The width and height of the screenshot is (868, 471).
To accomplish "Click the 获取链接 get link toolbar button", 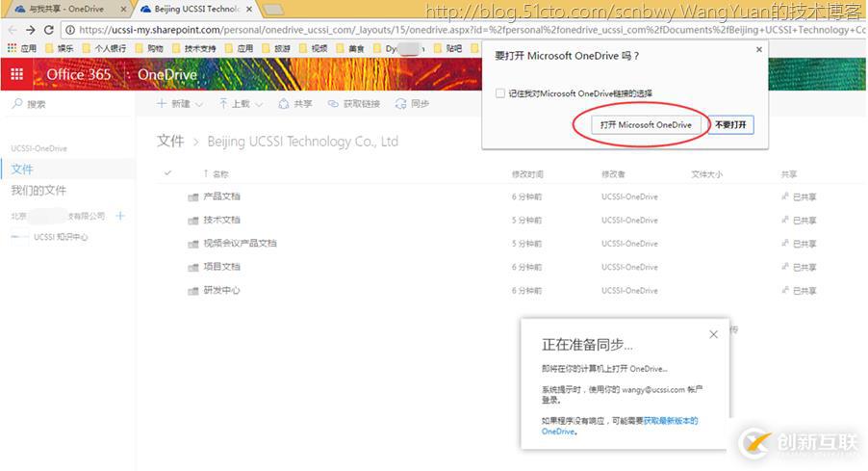I will pyautogui.click(x=354, y=104).
